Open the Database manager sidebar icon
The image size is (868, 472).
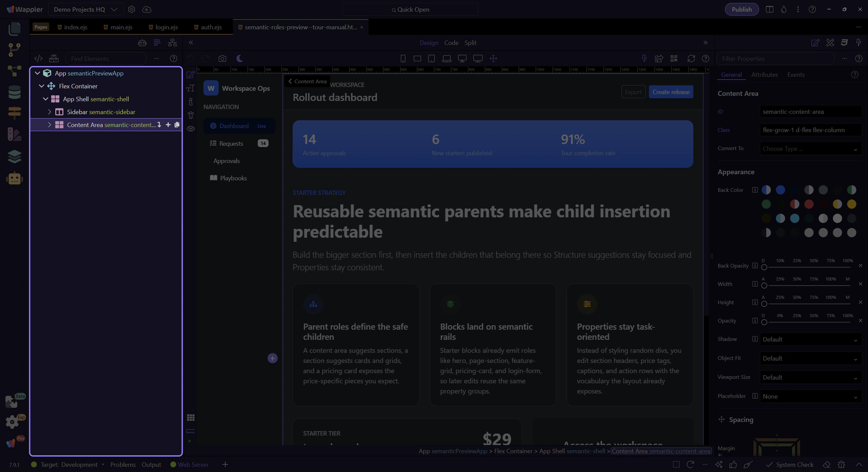coord(14,92)
